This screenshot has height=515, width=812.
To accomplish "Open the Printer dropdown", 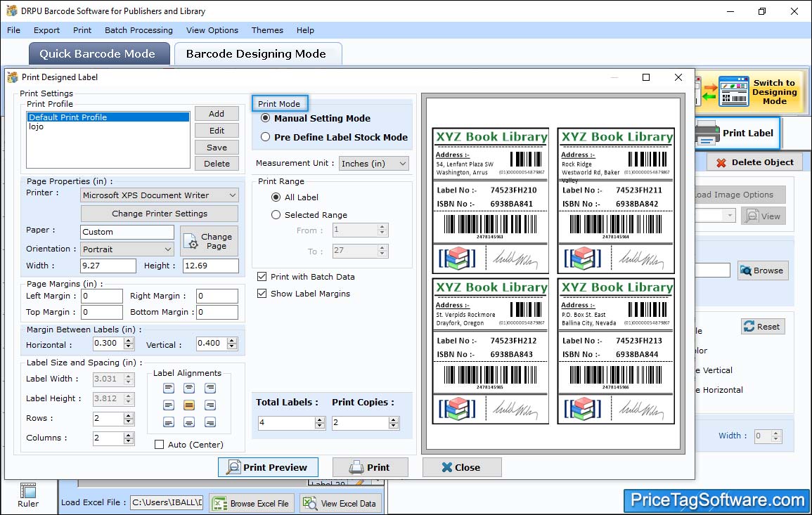I will tap(160, 195).
